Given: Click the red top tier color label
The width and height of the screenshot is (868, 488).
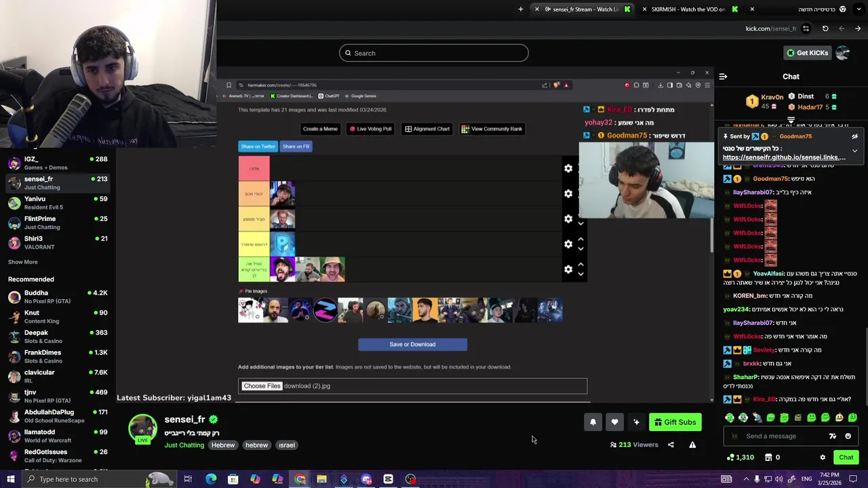Looking at the screenshot, I should (x=254, y=168).
